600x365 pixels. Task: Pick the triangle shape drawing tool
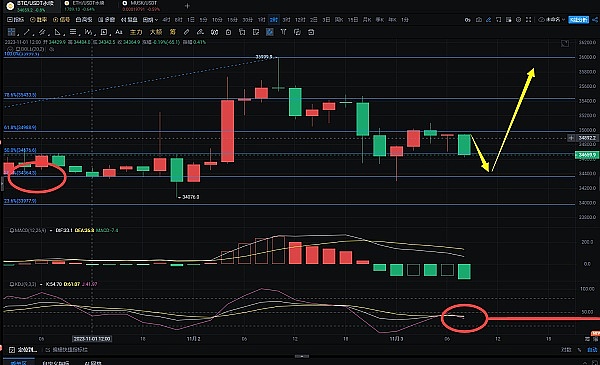[x=57, y=32]
